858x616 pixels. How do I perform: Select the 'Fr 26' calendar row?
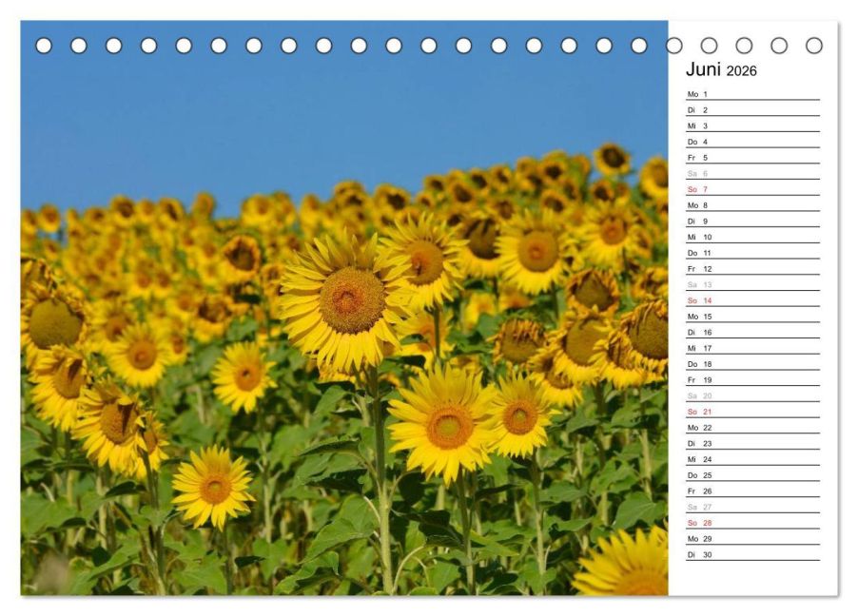click(x=753, y=491)
